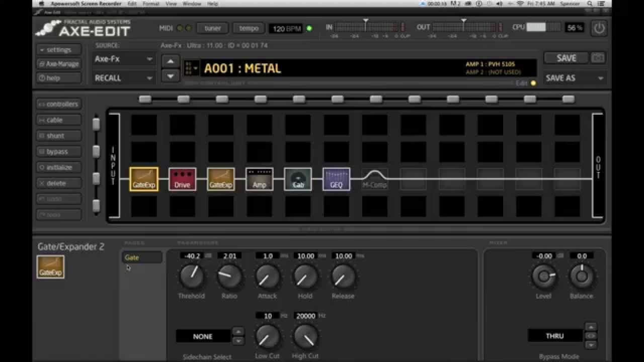Open the settings button

coord(58,50)
